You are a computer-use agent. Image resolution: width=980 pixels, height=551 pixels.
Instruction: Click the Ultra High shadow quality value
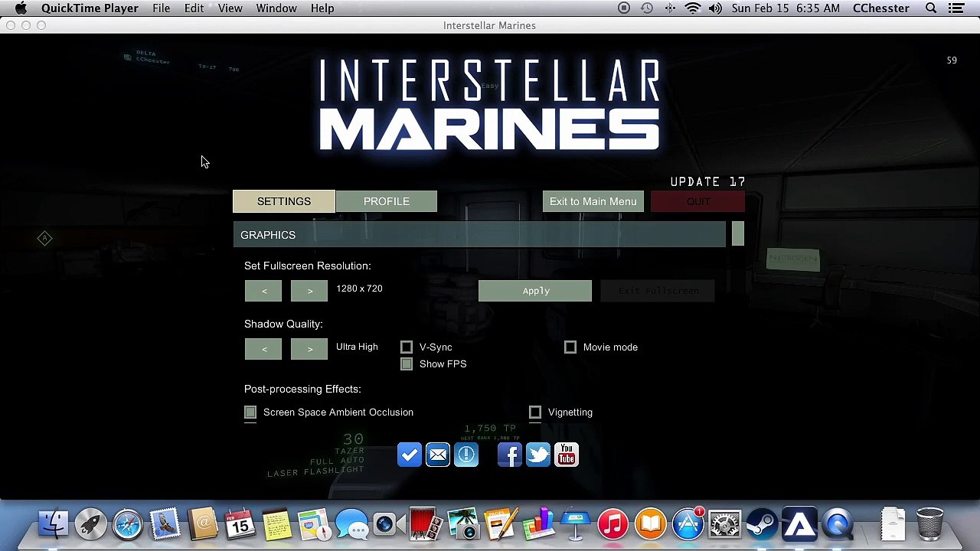point(357,347)
